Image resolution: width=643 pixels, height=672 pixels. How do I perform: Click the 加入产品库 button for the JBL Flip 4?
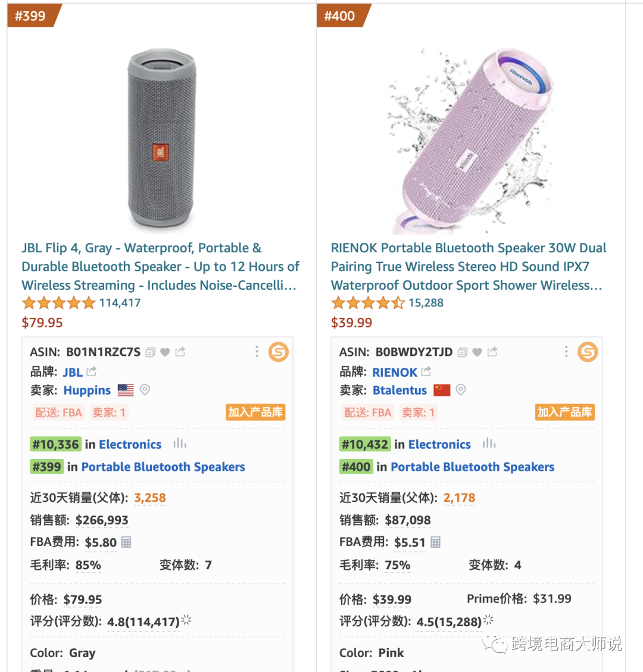(x=255, y=412)
